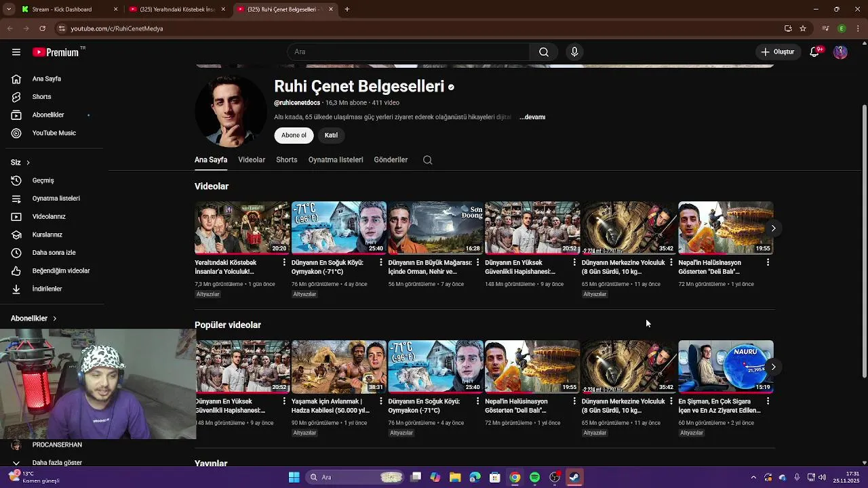Open a new Chrome tab
The height and width of the screenshot is (488, 868).
coord(347,9)
